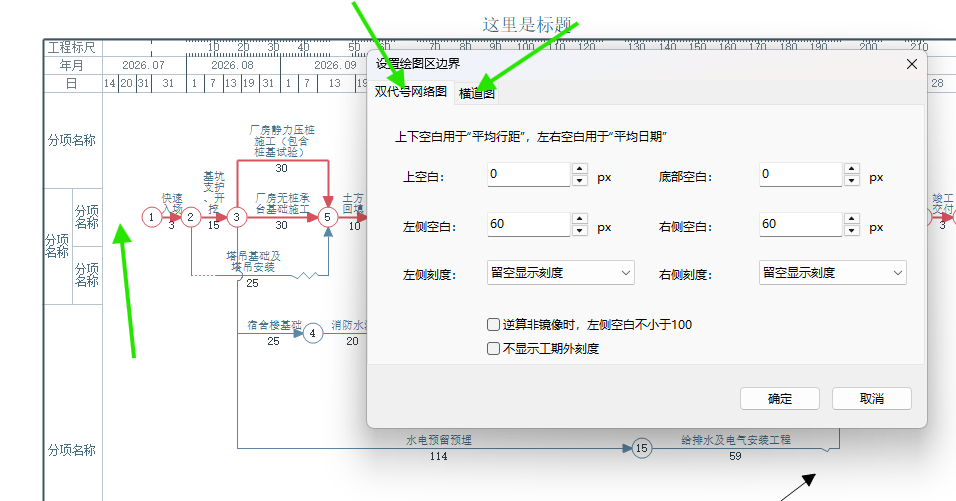The image size is (956, 501).
Task: Enable 逆算非镜像时，左侧空白不小于100 checkbox
Action: pos(493,325)
